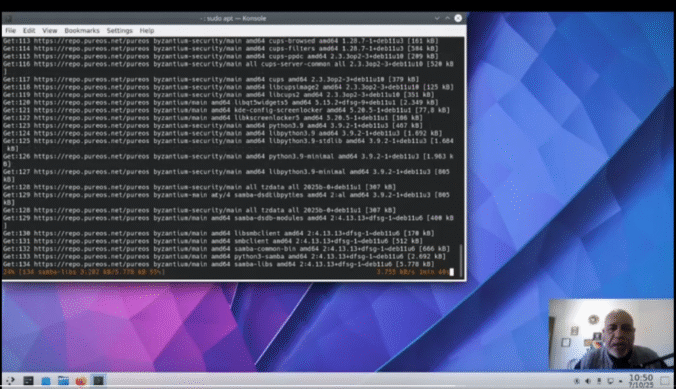676x389 pixels.
Task: Select the active Konsole task in taskbar
Action: coord(98,380)
